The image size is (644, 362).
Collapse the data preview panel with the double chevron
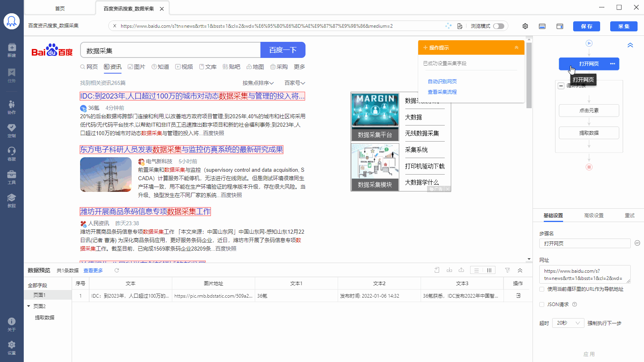(x=520, y=270)
